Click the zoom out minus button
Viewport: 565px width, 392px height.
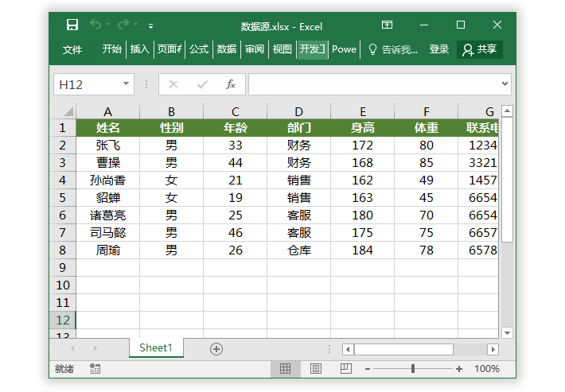coord(367,369)
